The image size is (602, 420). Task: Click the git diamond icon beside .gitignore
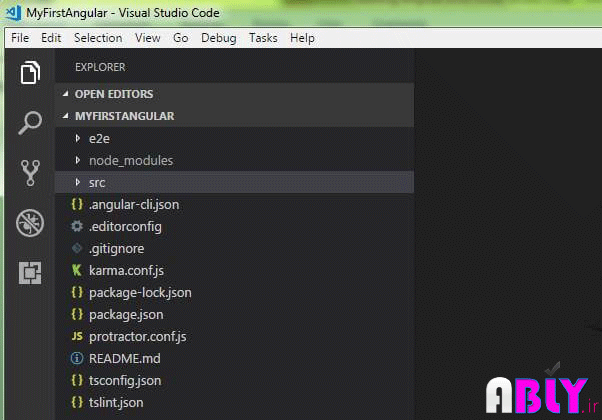coord(77,248)
